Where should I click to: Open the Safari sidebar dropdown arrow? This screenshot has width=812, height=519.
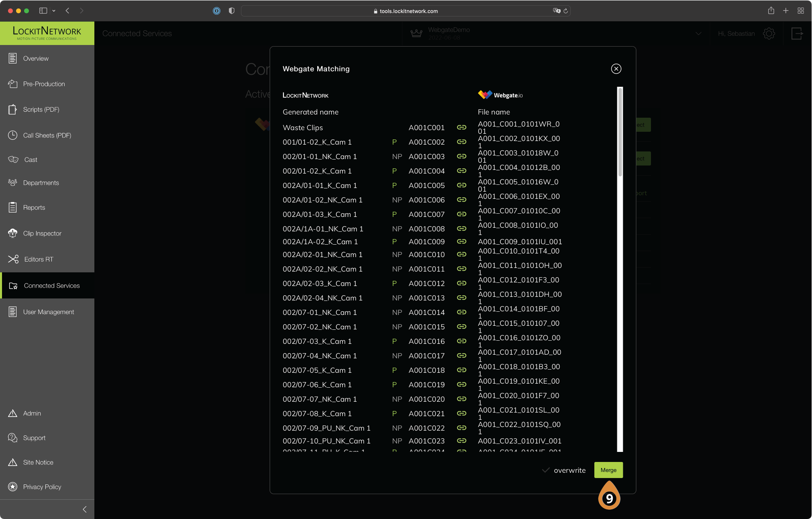pyautogui.click(x=54, y=11)
